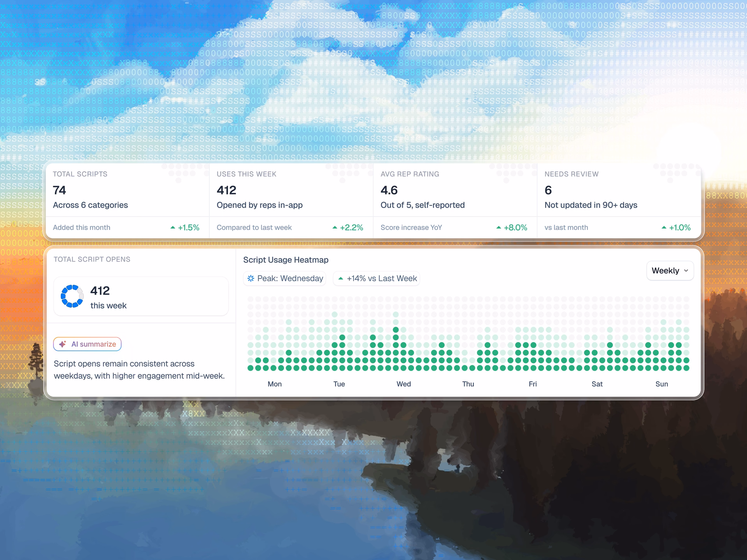Click the Thu label on the heatmap
This screenshot has height=560, width=747.
pyautogui.click(x=468, y=384)
